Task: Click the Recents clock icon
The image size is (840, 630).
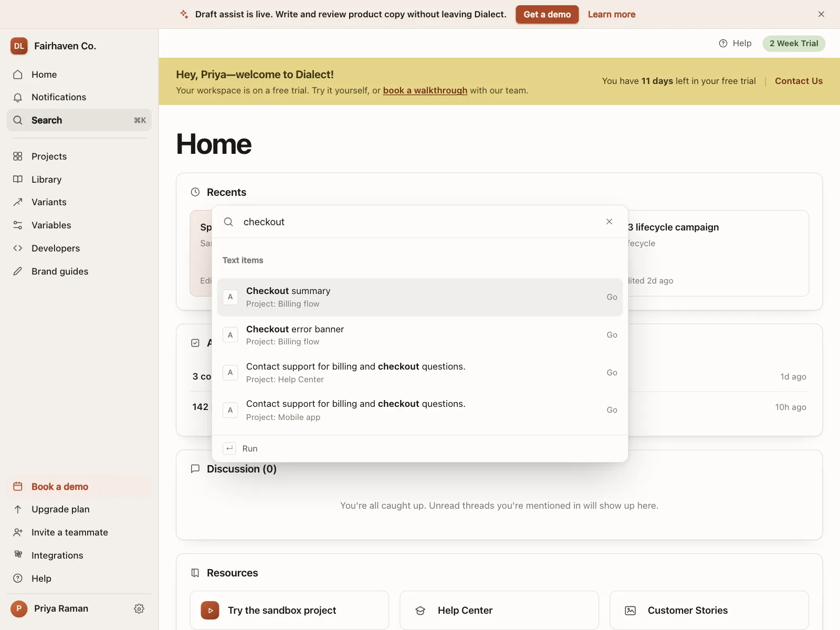Action: coord(195,192)
